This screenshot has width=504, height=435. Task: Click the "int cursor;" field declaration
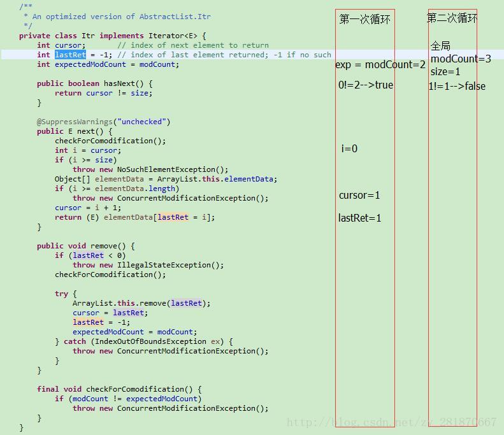click(x=61, y=45)
